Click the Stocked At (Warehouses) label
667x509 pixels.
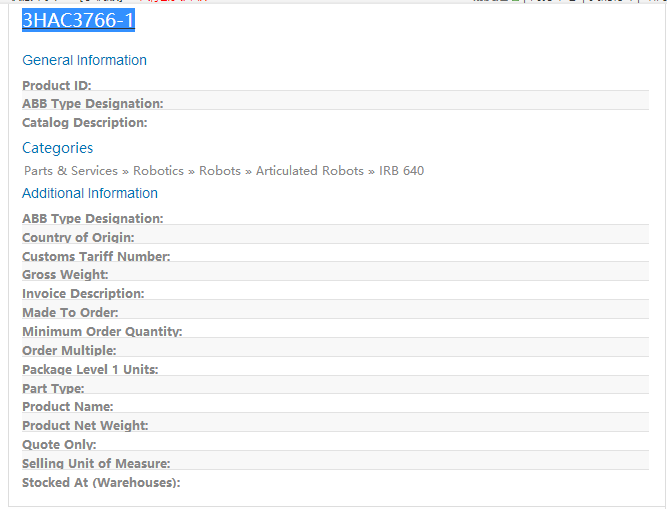(101, 483)
